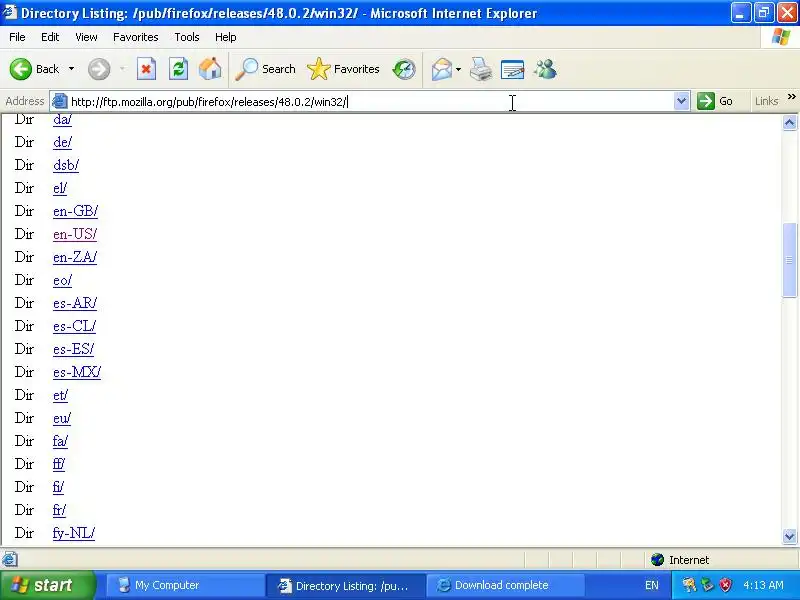Print the page with the printer icon
This screenshot has height=600, width=800.
point(481,69)
